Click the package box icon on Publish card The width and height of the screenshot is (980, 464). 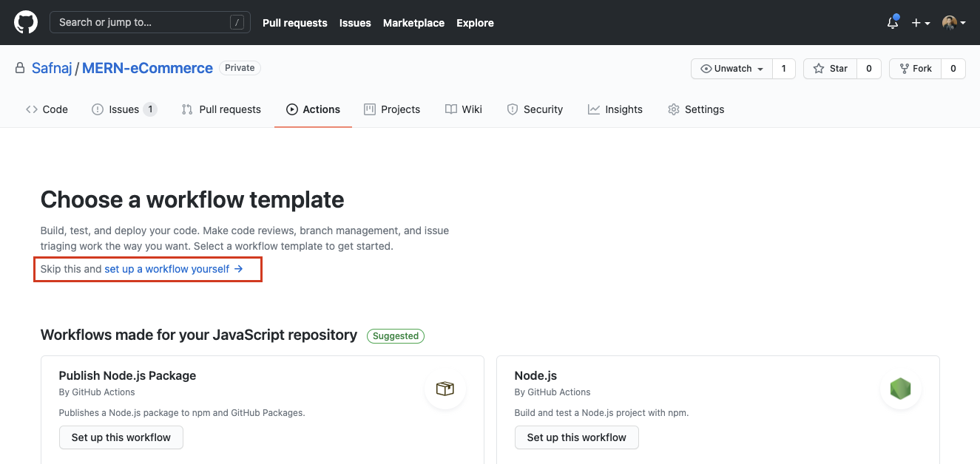point(445,389)
